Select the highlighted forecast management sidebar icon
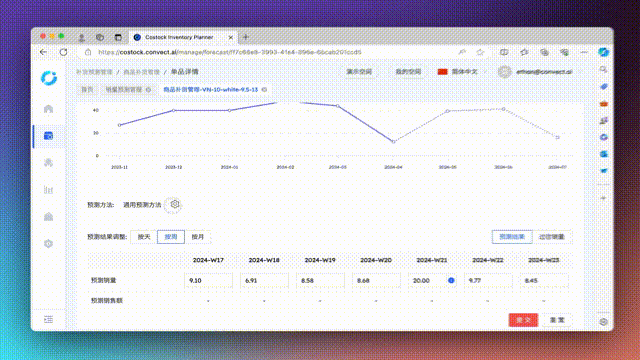The image size is (640, 360). click(x=49, y=136)
